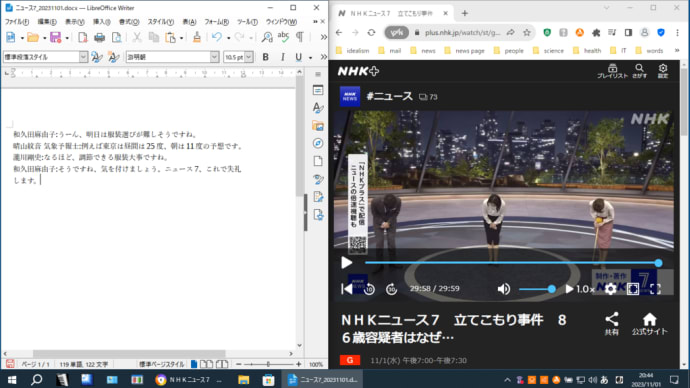The width and height of the screenshot is (690, 388).
Task: Select book view in status bar
Action: point(222,364)
